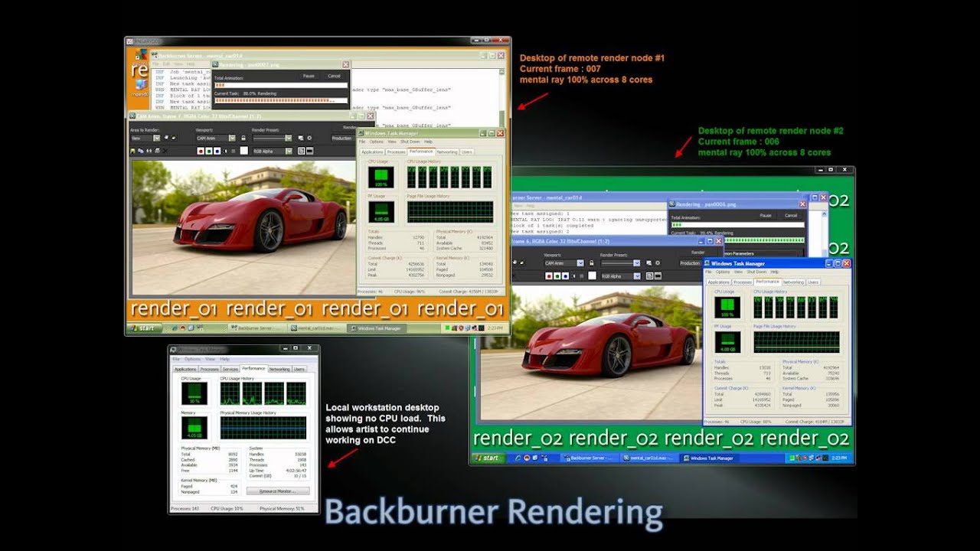Toggle the green channel on render_01 frame window
The image size is (980, 551).
tap(209, 151)
